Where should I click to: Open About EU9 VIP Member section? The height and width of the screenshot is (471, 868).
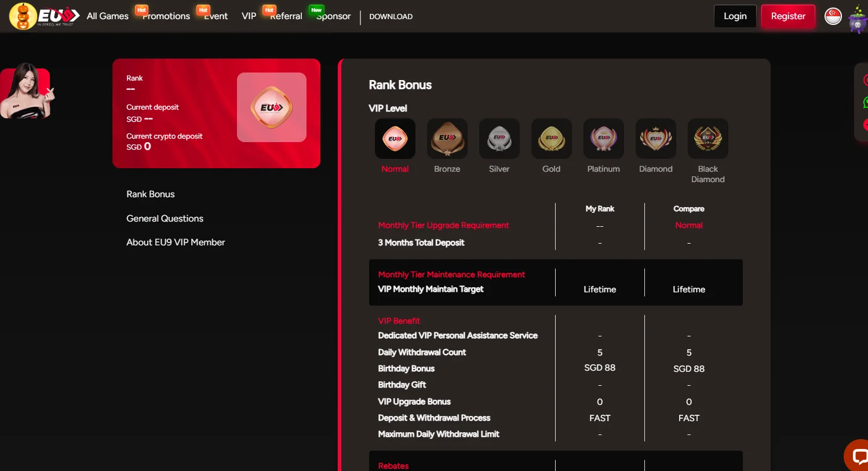pos(176,242)
